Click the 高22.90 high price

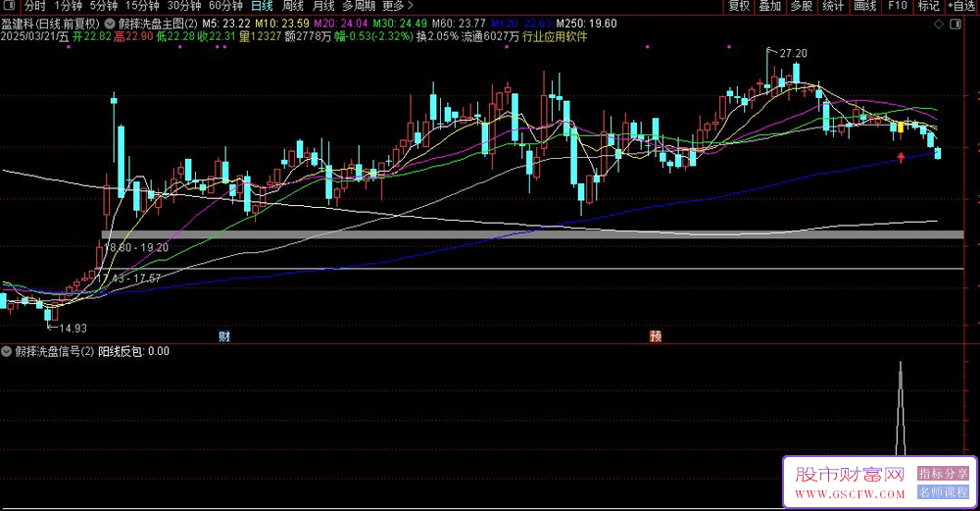pyautogui.click(x=133, y=37)
